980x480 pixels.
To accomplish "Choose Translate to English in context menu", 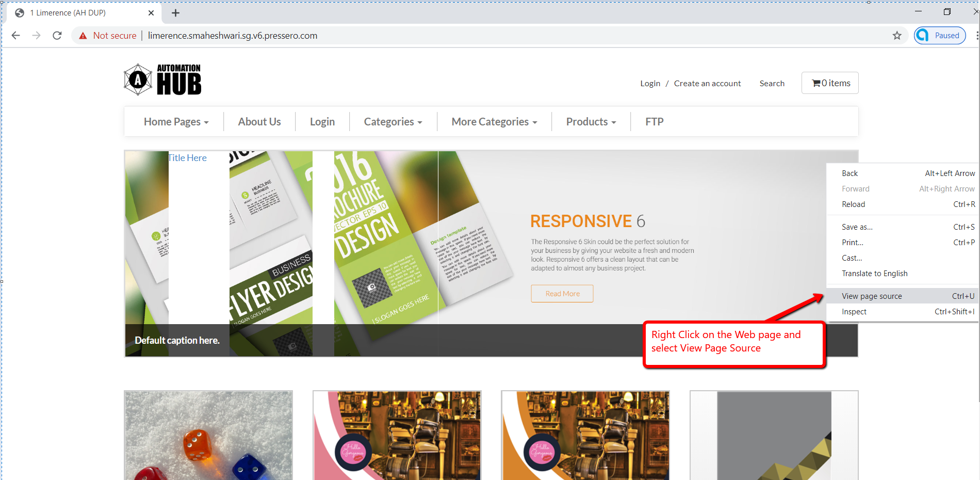I will (903, 274).
